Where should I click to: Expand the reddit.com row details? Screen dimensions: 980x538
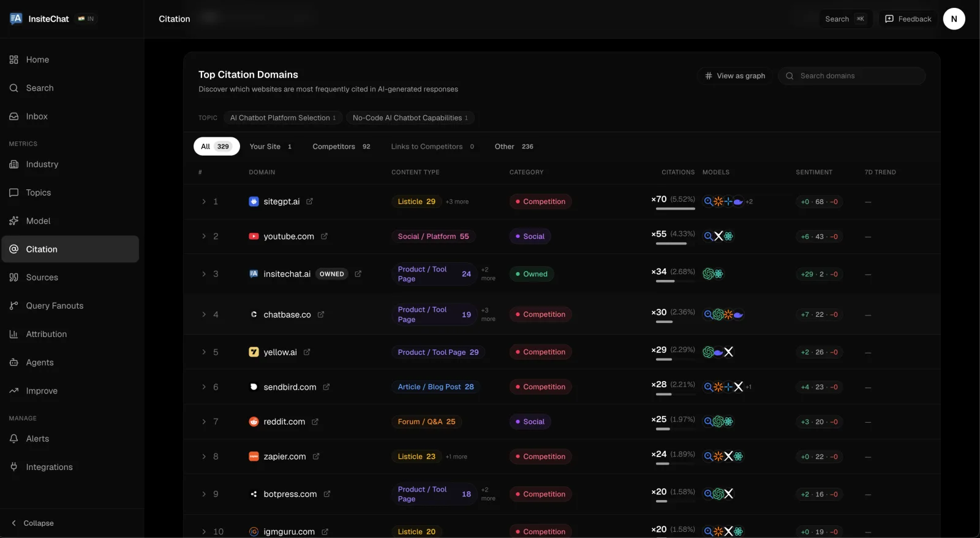click(204, 422)
